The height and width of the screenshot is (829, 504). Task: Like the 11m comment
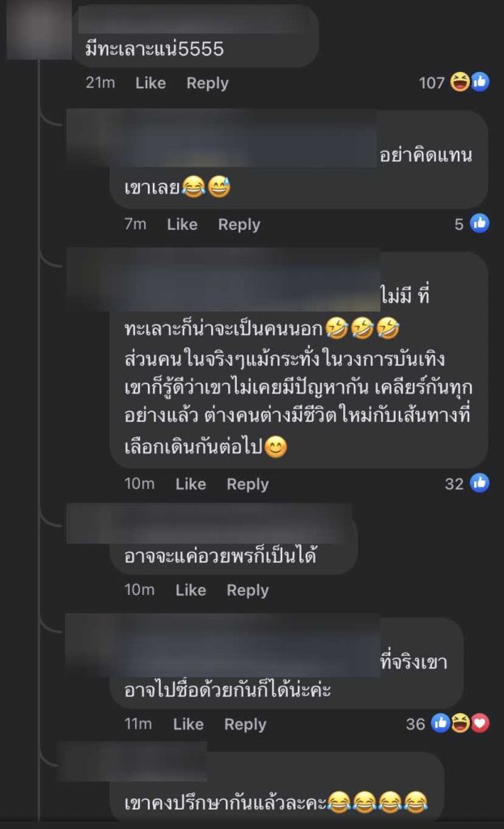[188, 725]
